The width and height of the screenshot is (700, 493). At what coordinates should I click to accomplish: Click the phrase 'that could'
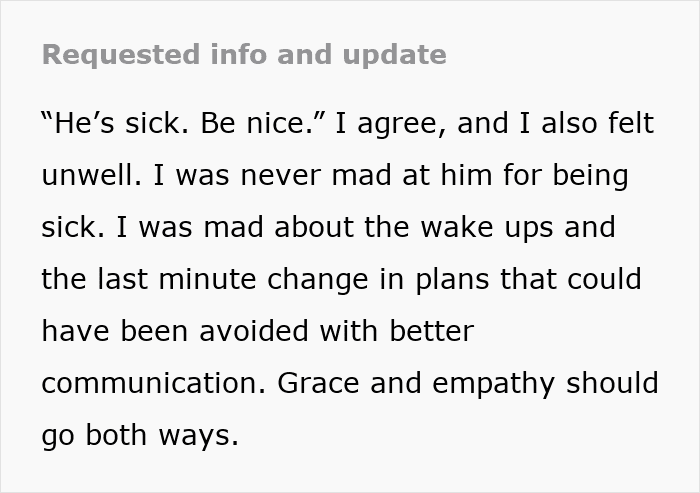pos(571,278)
